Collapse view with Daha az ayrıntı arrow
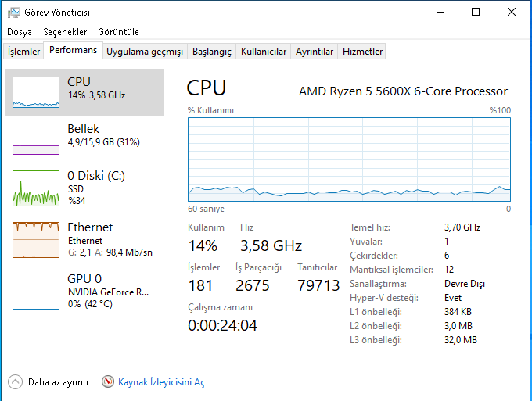 tap(16, 382)
